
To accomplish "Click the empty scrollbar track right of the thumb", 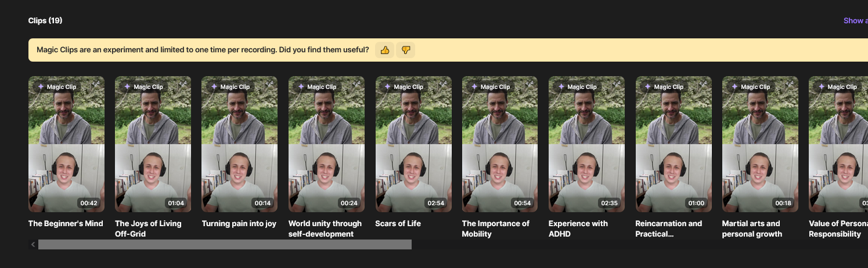I will (639, 245).
